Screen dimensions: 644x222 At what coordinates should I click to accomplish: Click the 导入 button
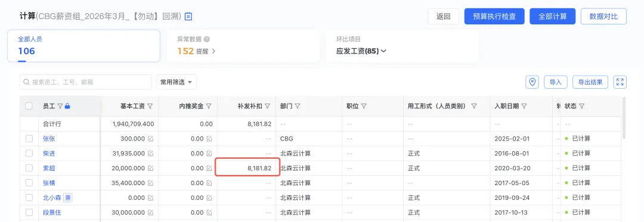click(555, 82)
